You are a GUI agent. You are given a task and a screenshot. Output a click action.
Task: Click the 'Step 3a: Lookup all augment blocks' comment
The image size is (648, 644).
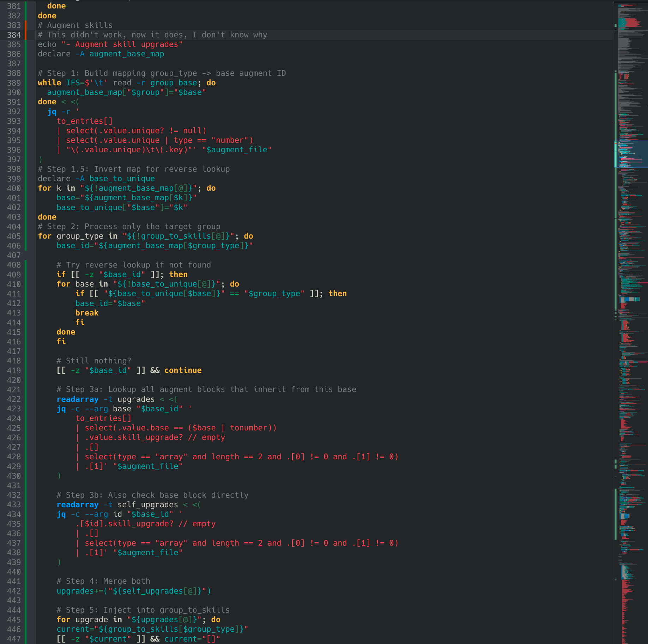(206, 390)
